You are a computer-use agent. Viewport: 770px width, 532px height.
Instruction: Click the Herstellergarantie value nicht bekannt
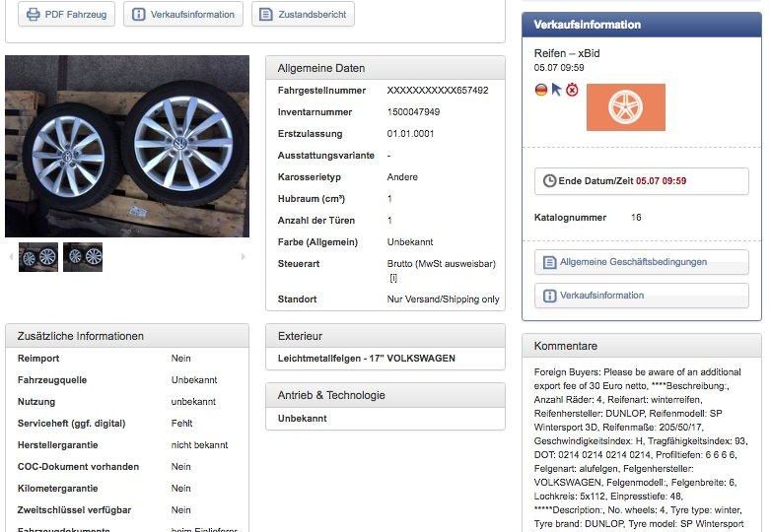pos(199,445)
